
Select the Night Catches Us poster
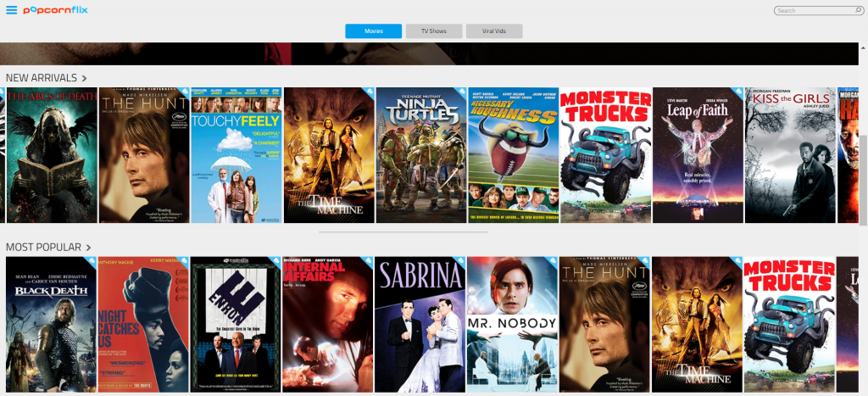(x=143, y=325)
